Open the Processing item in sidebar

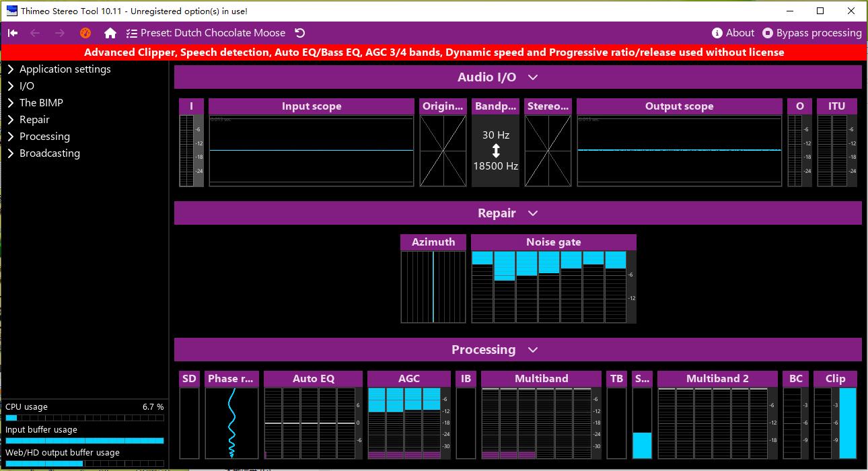[x=44, y=137]
